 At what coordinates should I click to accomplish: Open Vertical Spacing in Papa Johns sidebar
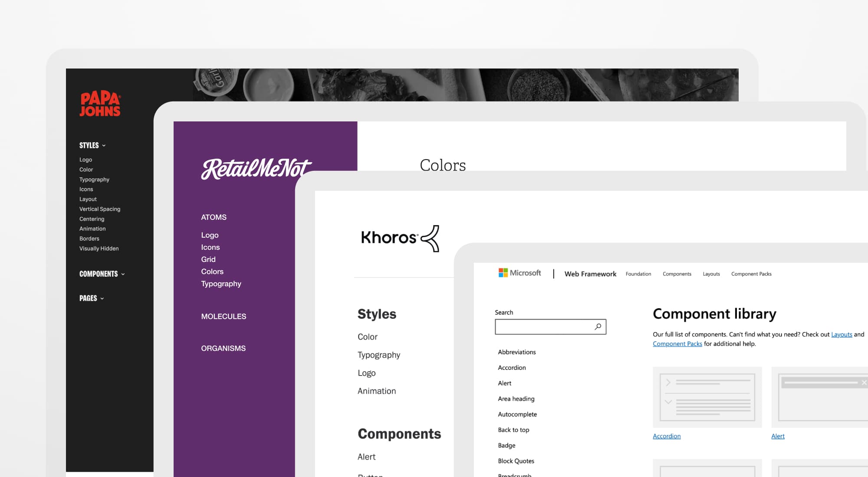[x=100, y=209]
